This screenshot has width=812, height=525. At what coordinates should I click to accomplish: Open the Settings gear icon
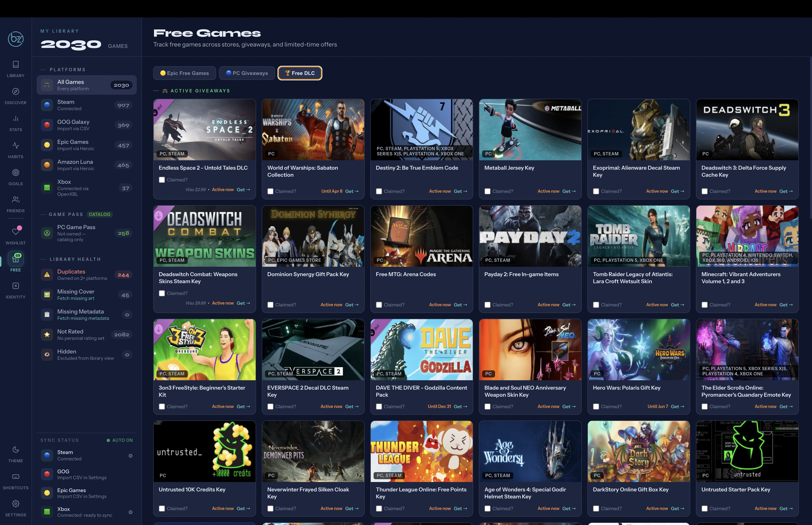16,504
